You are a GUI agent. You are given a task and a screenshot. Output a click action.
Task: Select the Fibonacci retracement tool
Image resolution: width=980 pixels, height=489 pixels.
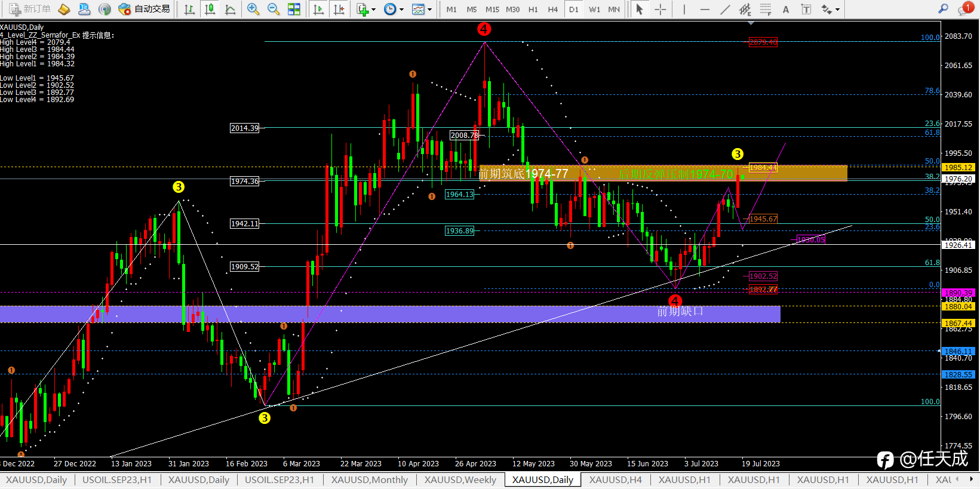click(766, 9)
